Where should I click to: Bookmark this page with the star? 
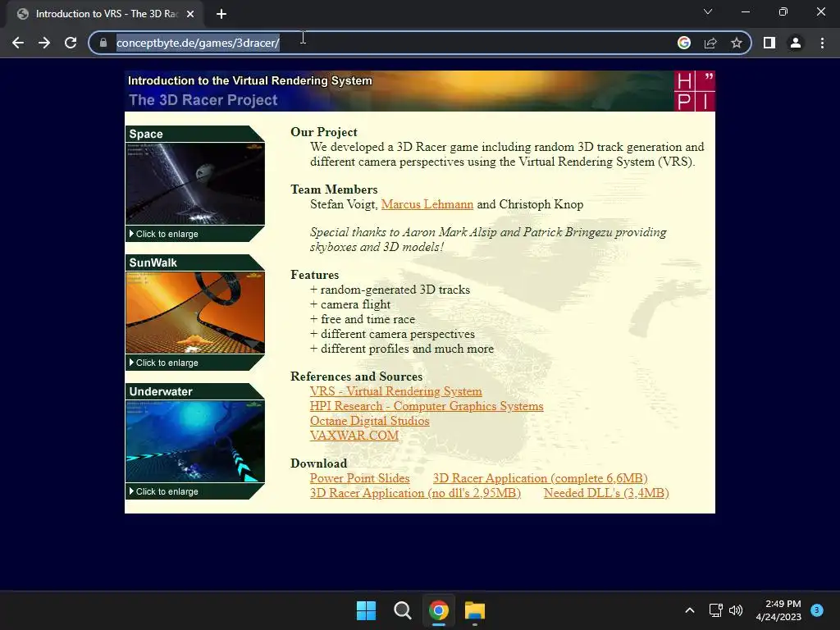tap(737, 43)
